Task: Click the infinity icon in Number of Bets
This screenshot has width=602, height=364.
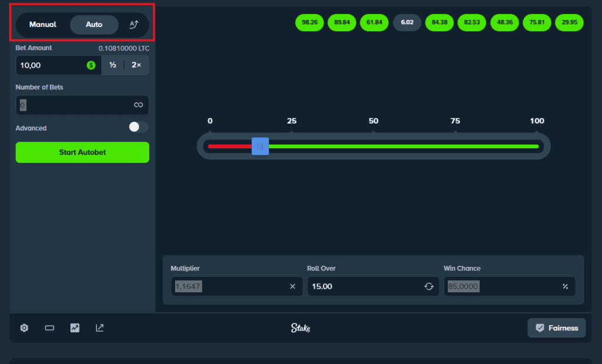Action: (x=140, y=105)
